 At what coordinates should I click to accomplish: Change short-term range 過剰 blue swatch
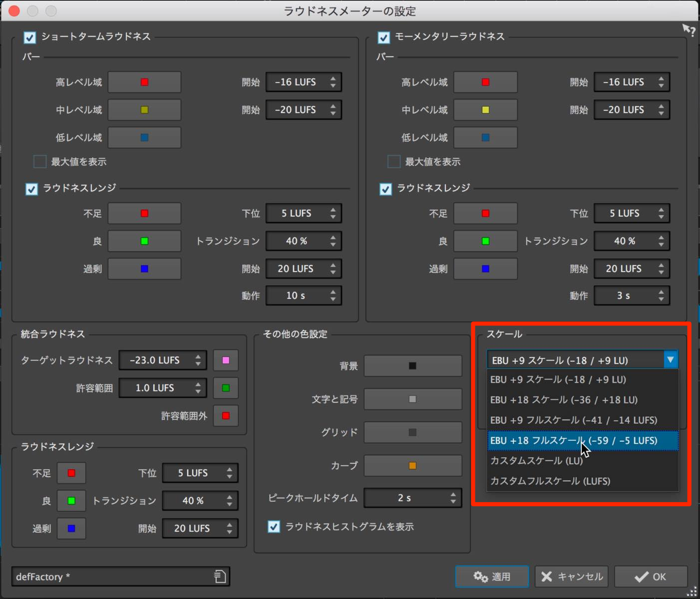[144, 269]
